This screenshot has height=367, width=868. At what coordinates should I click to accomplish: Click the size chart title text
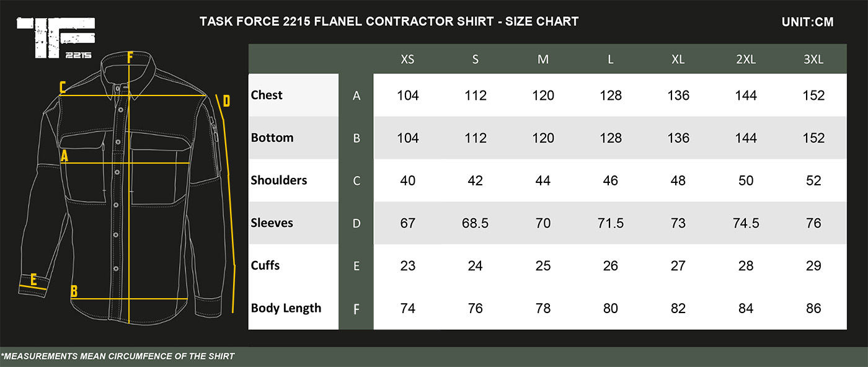click(x=389, y=22)
